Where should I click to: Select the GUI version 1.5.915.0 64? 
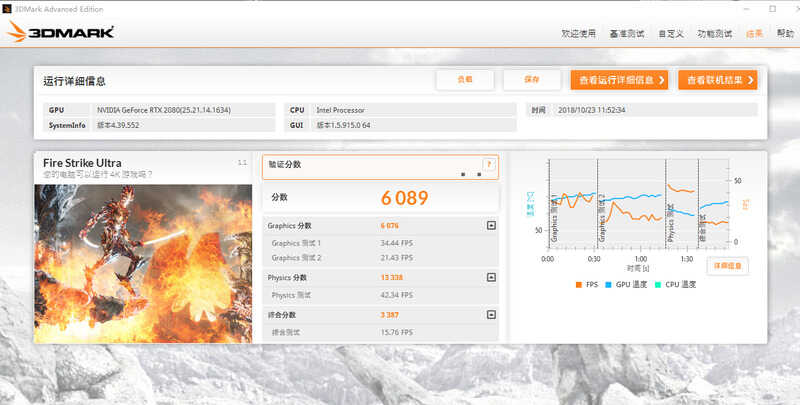(x=343, y=125)
